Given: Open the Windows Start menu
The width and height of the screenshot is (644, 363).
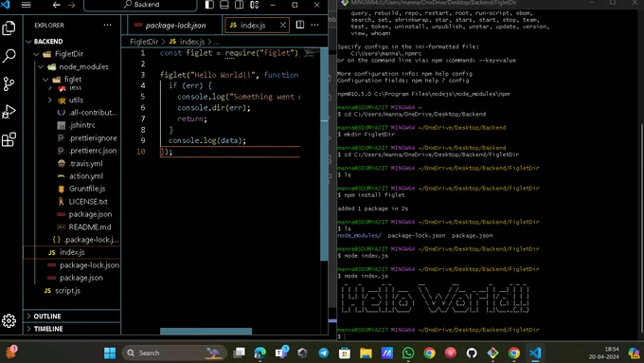Looking at the screenshot, I should coord(110,353).
